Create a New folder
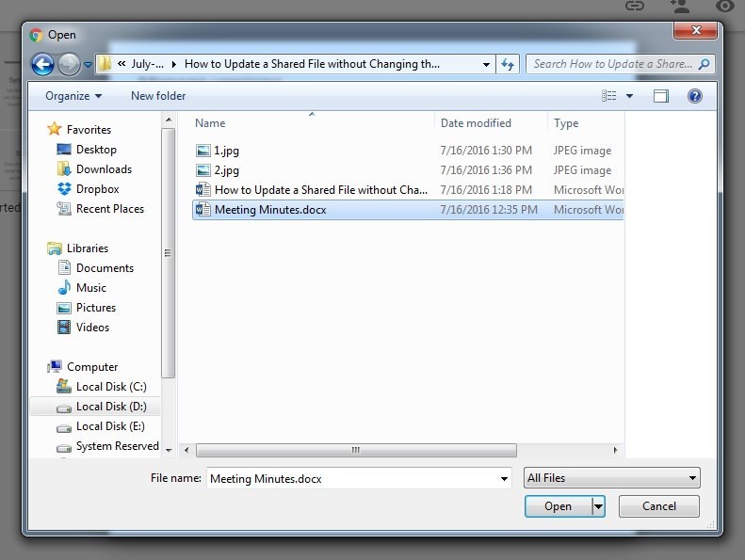The image size is (745, 560). tap(158, 96)
